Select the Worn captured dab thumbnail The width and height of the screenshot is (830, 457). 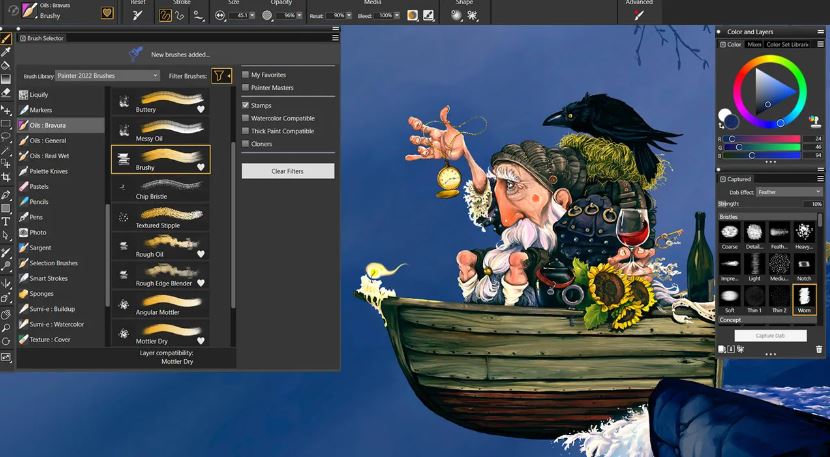click(x=804, y=299)
